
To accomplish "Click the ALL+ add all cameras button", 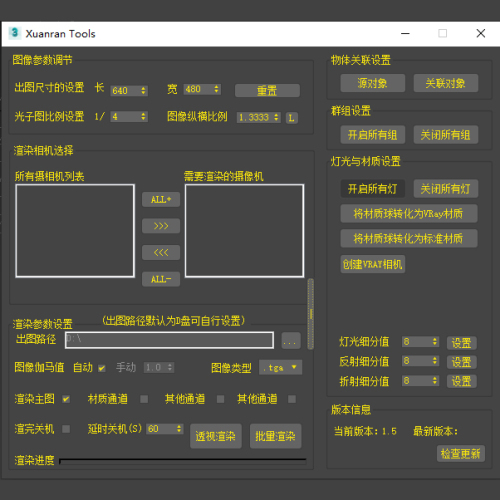I will [161, 199].
